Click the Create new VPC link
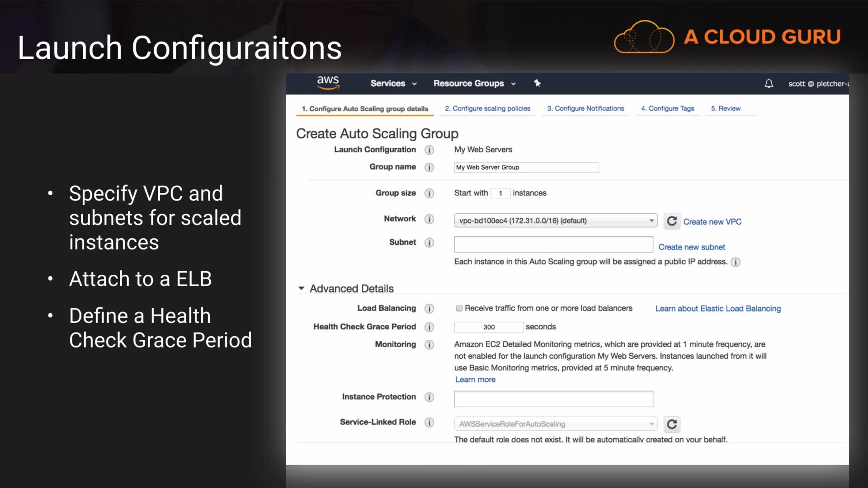Screen dimensions: 868x488 pyautogui.click(x=712, y=222)
